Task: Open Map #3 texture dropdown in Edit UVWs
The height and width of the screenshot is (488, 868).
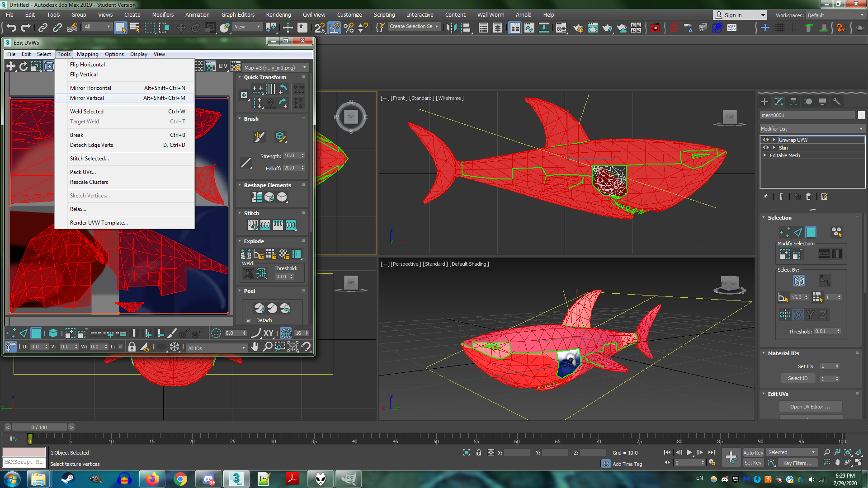Action: (275, 68)
